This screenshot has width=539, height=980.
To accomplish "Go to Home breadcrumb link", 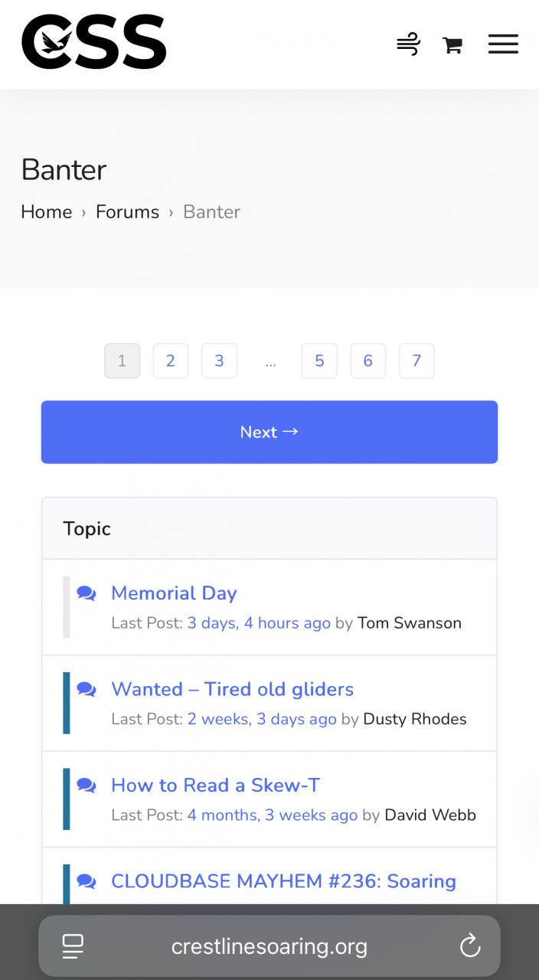I will (x=47, y=212).
